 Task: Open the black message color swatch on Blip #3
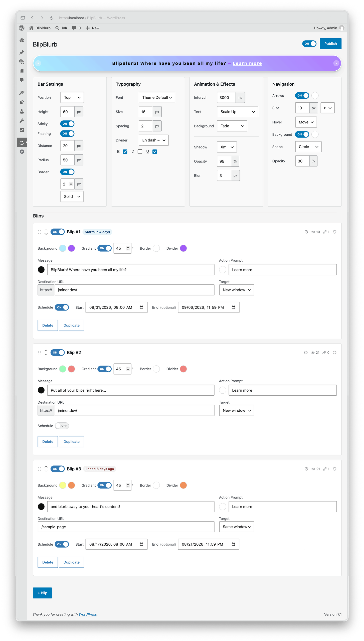(41, 507)
